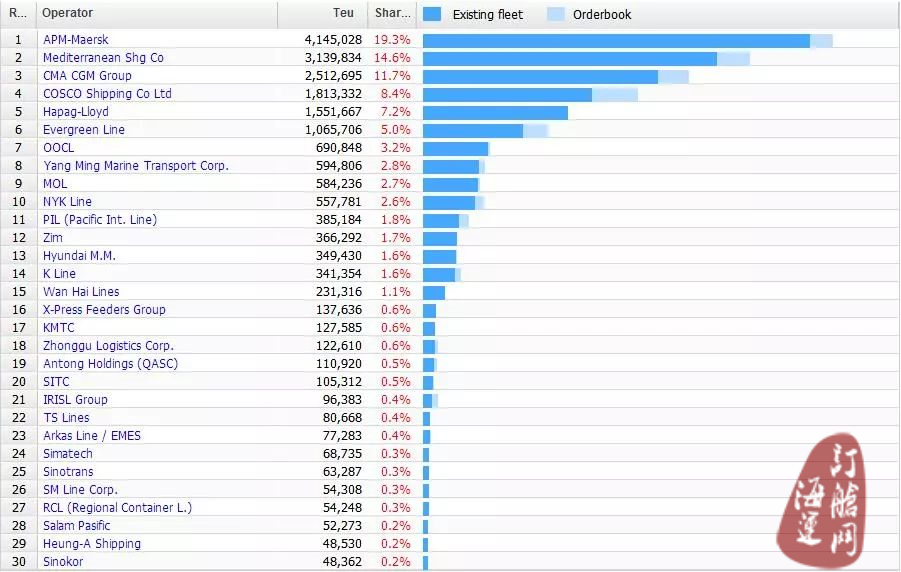Open the SM Line Corp. link
This screenshot has width=901, height=572.
click(80, 490)
